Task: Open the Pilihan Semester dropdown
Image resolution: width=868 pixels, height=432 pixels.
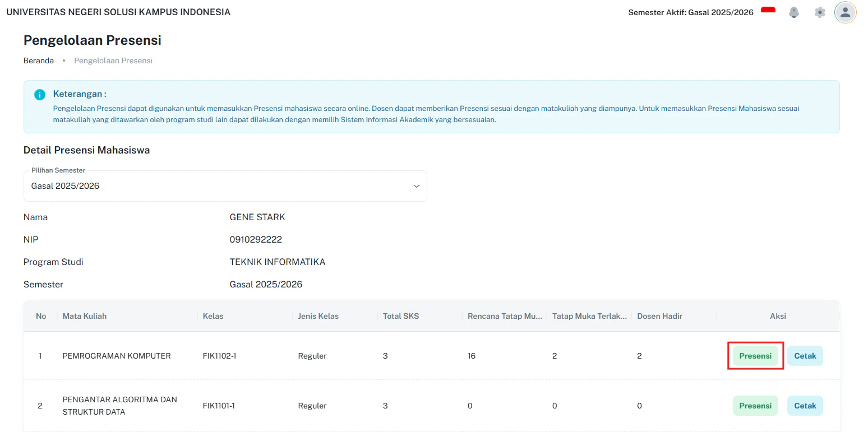Action: tap(225, 186)
